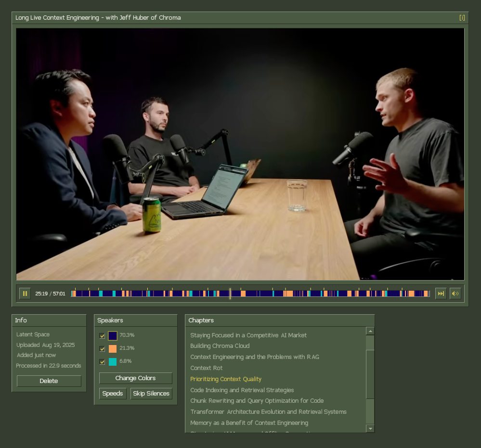481x448 pixels.
Task: Click the Change Colors button
Action: coord(136,378)
